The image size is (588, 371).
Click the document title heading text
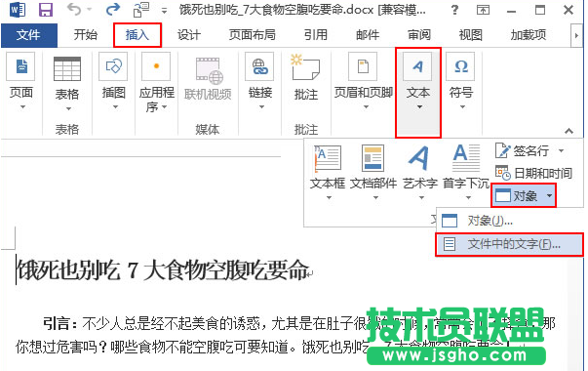[x=164, y=270]
